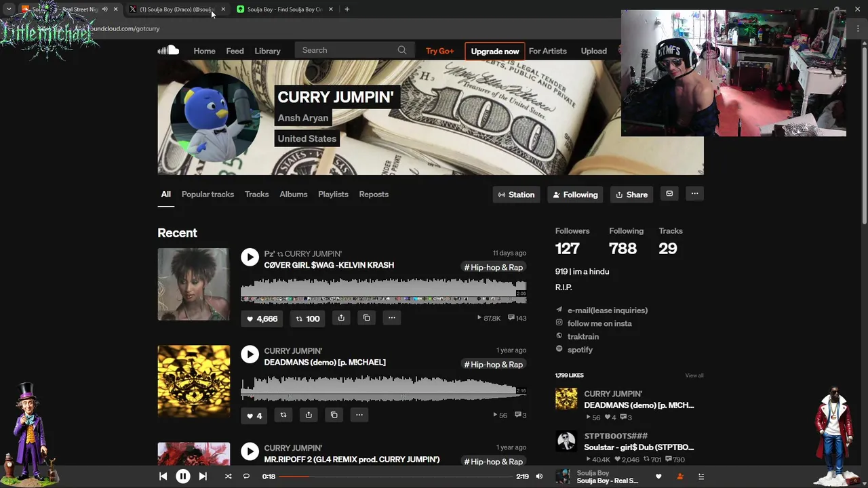Switch to the Albums tab
The height and width of the screenshot is (488, 868).
293,194
